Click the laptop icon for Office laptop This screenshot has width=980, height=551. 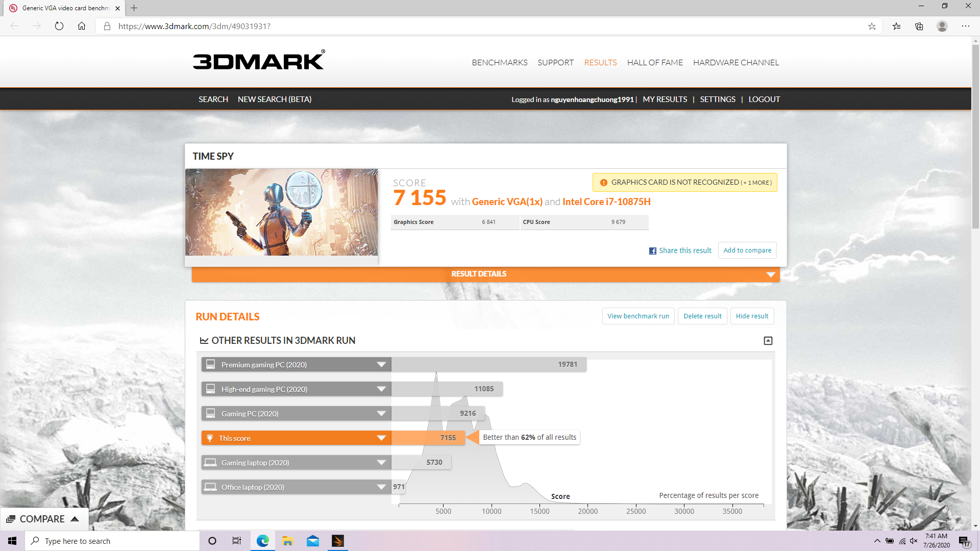pos(210,487)
